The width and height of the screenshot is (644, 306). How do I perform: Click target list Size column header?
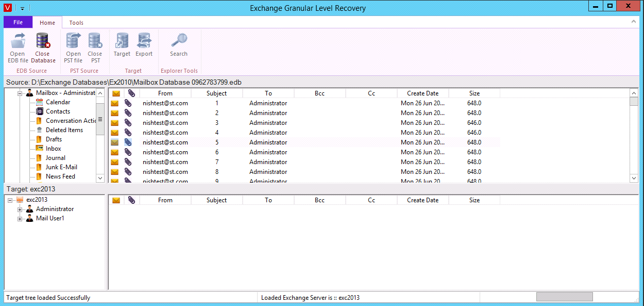[474, 200]
